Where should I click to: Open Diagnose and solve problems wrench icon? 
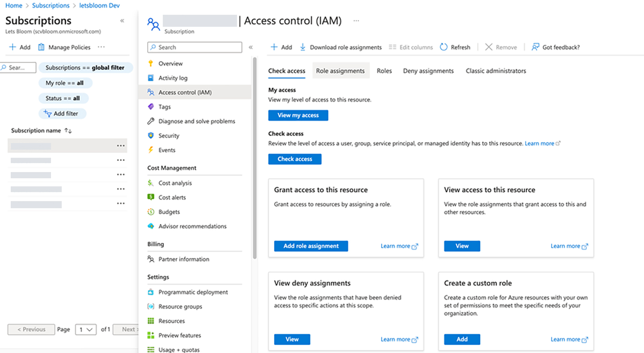pyautogui.click(x=151, y=121)
